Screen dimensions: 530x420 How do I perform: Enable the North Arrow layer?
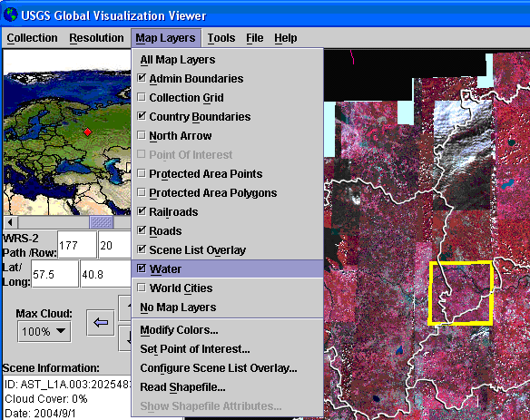click(142, 135)
